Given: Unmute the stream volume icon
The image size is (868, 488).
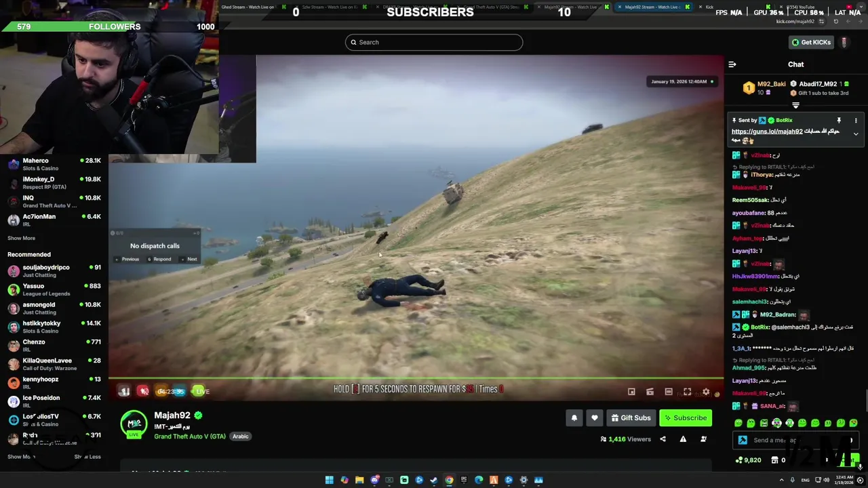Looking at the screenshot, I should point(143,391).
